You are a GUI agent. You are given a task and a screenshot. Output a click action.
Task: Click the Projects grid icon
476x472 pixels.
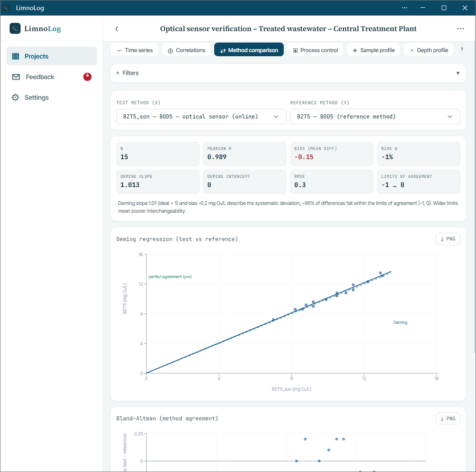pos(16,56)
